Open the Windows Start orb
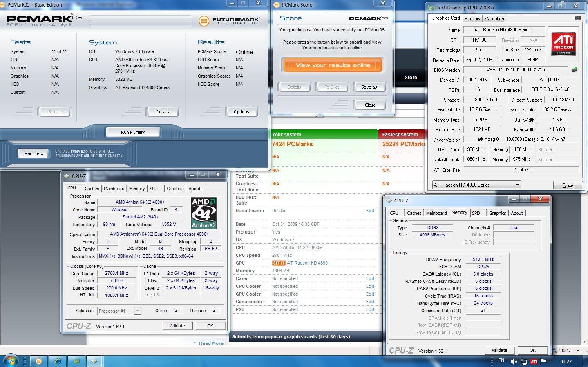The width and height of the screenshot is (588, 367). [x=10, y=361]
